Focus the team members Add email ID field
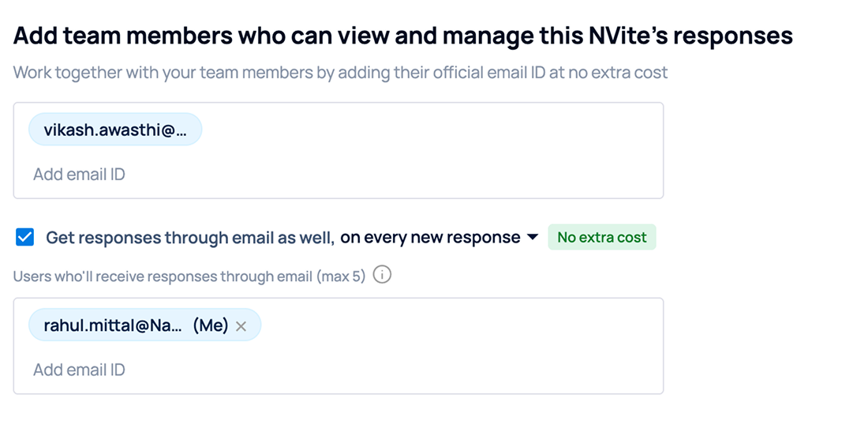Image resolution: width=868 pixels, height=421 pixels. click(x=79, y=175)
